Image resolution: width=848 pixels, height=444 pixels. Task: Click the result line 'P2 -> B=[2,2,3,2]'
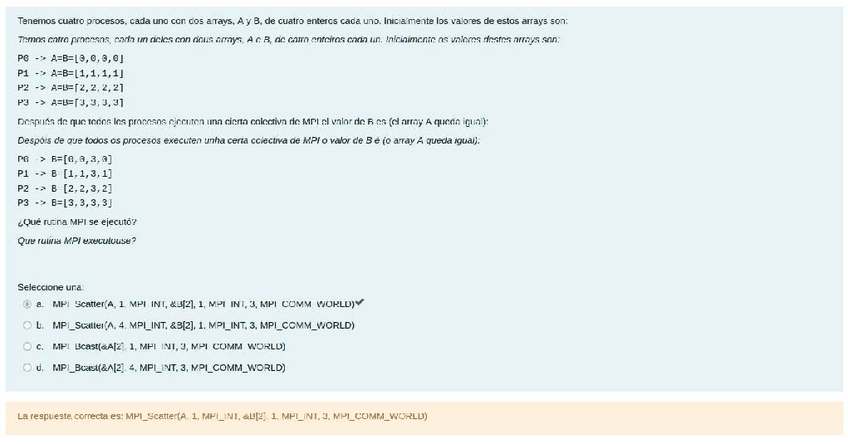pyautogui.click(x=65, y=188)
